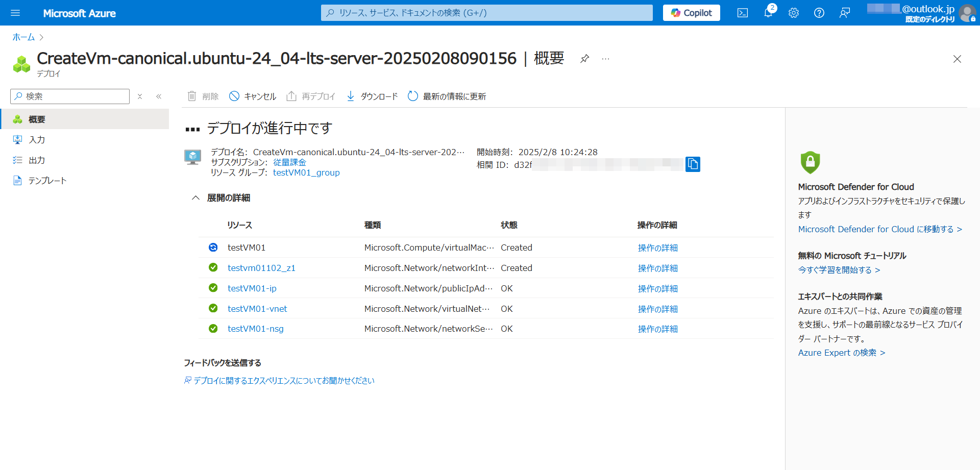
Task: Collapse the 展開の詳細 section
Action: coord(195,198)
